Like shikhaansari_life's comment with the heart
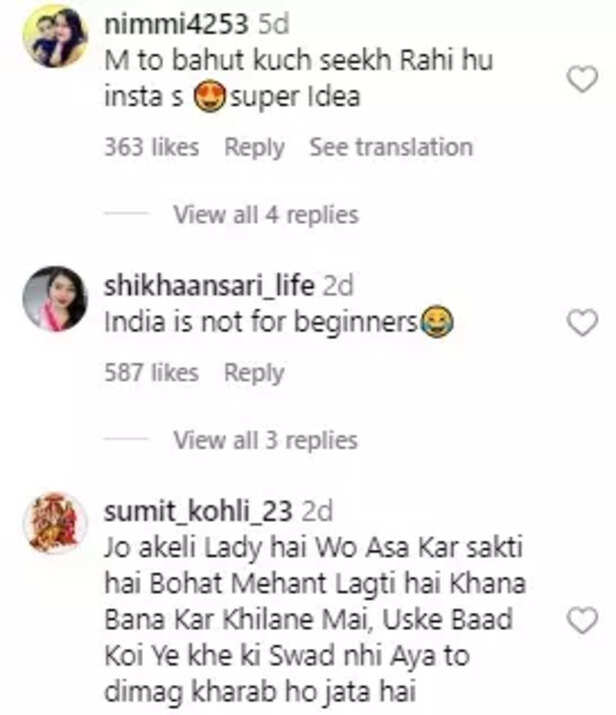Image resolution: width=616 pixels, height=715 pixels. click(581, 322)
